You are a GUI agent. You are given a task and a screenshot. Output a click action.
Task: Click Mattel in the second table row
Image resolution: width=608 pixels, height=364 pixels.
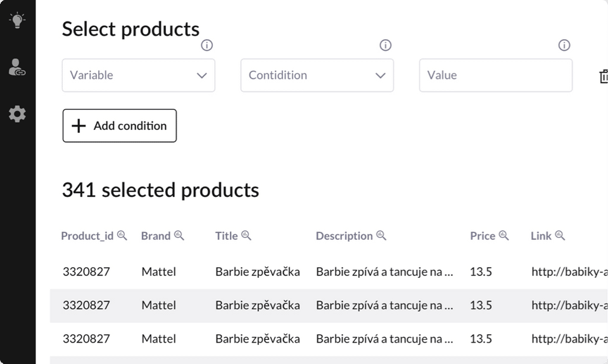(158, 306)
